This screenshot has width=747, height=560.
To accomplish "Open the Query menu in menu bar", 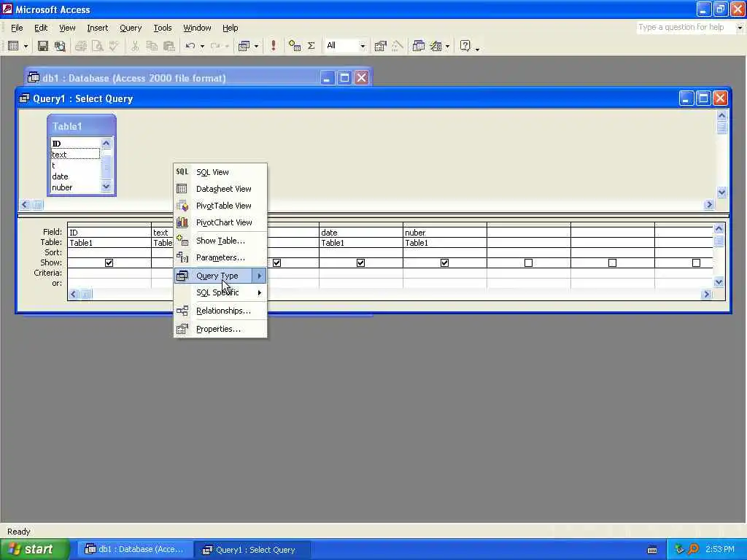I will [131, 28].
